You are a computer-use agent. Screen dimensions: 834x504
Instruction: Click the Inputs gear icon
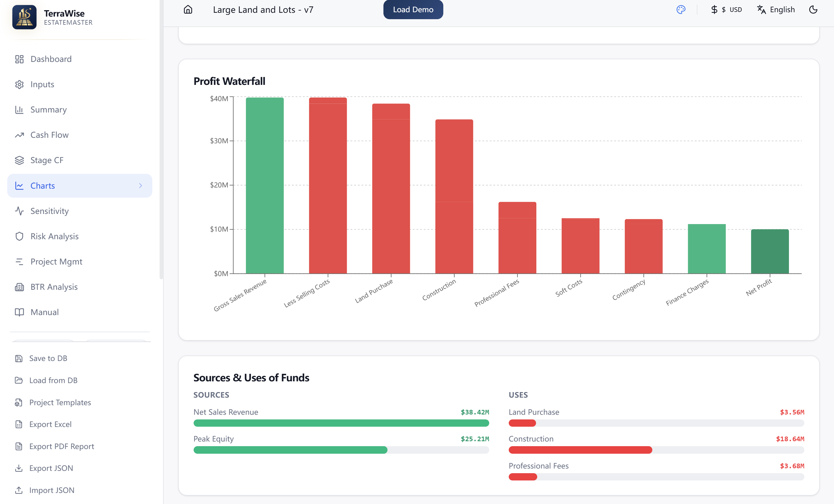[19, 84]
